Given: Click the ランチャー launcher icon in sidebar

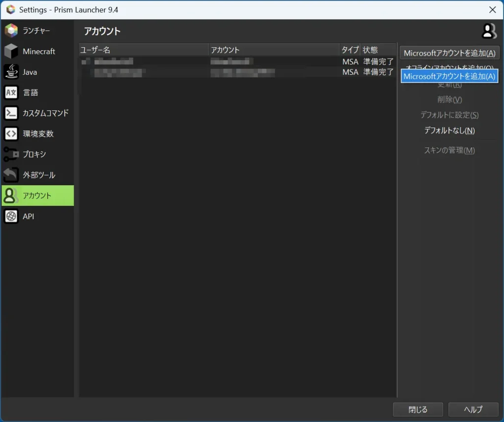Looking at the screenshot, I should [x=11, y=31].
